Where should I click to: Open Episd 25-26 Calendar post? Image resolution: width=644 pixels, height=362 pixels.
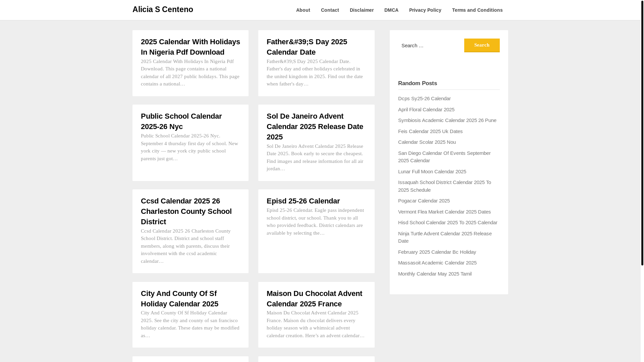303,201
